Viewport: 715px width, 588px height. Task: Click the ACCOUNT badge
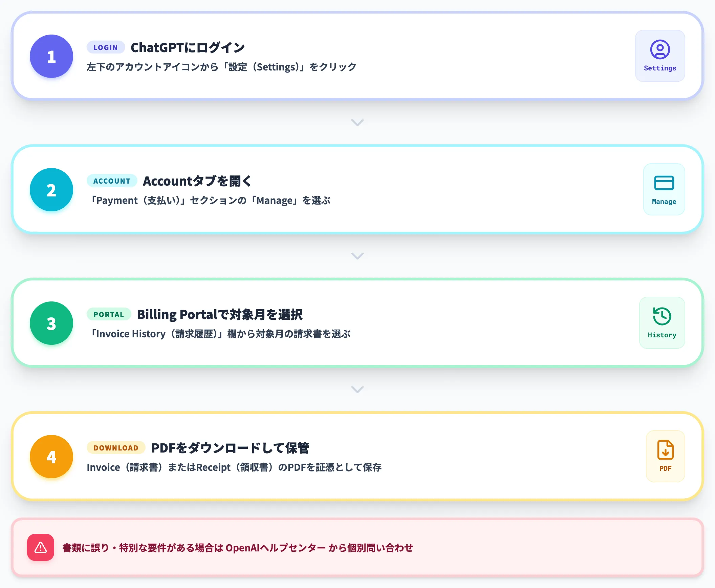(x=112, y=181)
